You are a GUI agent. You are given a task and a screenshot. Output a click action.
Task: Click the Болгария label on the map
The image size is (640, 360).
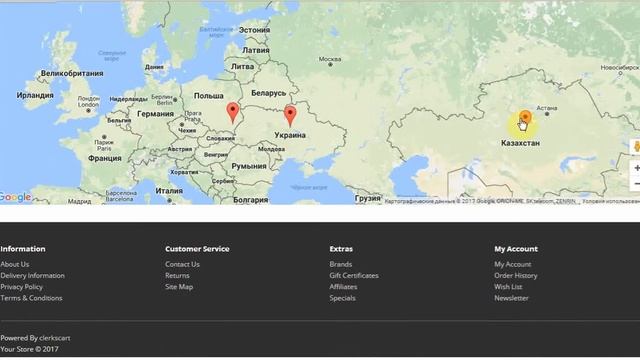coord(251,200)
